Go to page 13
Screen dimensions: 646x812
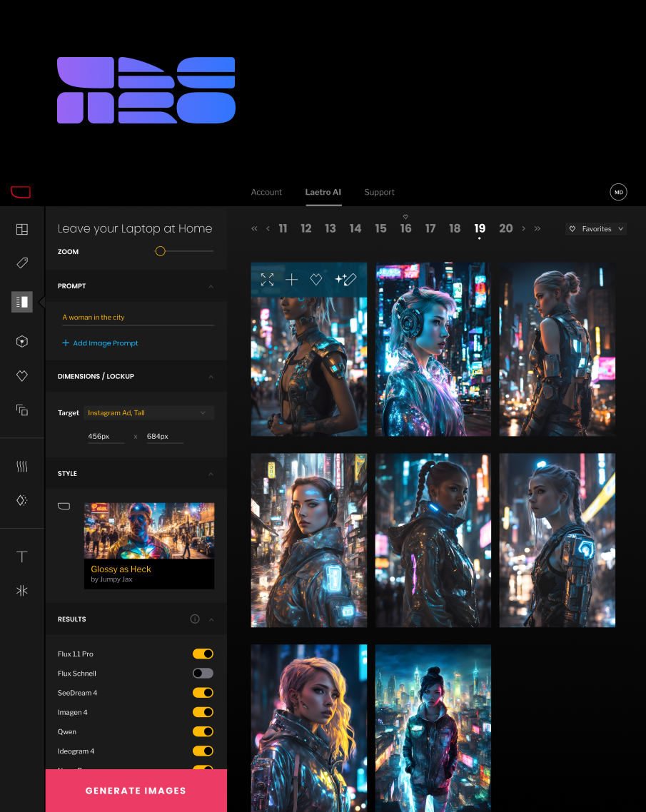330,228
